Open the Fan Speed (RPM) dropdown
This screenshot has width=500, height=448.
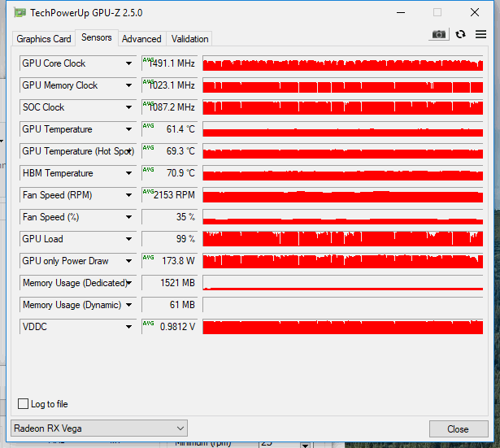(128, 195)
